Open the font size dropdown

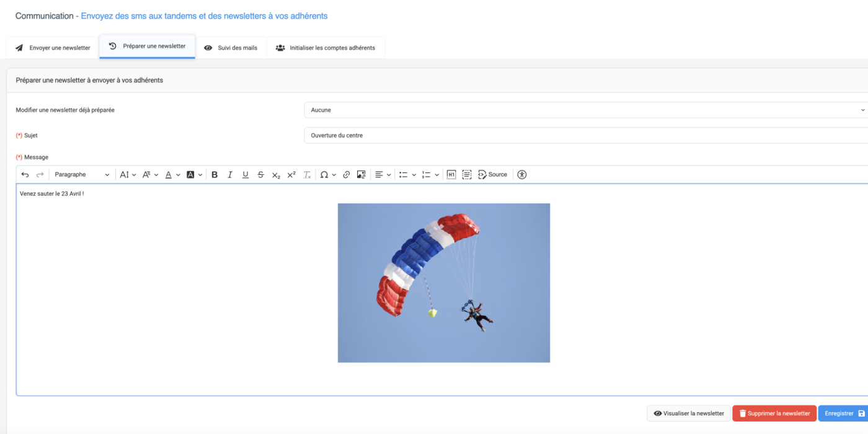click(x=128, y=175)
